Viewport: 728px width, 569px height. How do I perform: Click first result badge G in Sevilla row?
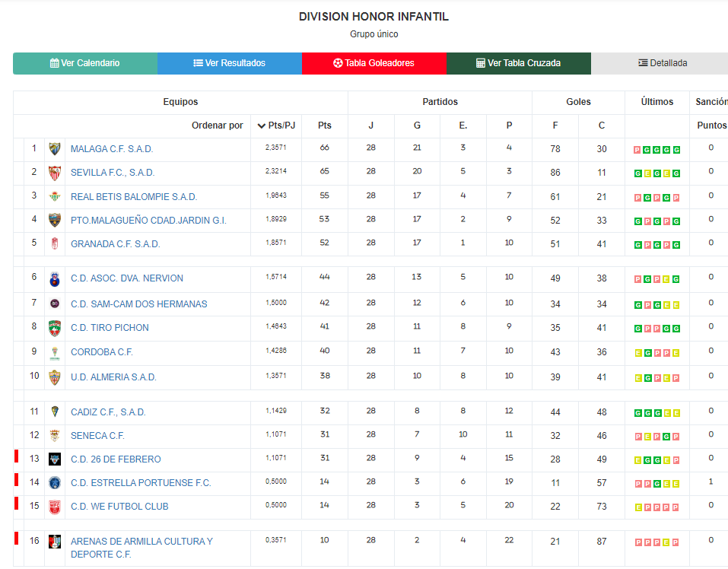click(638, 173)
